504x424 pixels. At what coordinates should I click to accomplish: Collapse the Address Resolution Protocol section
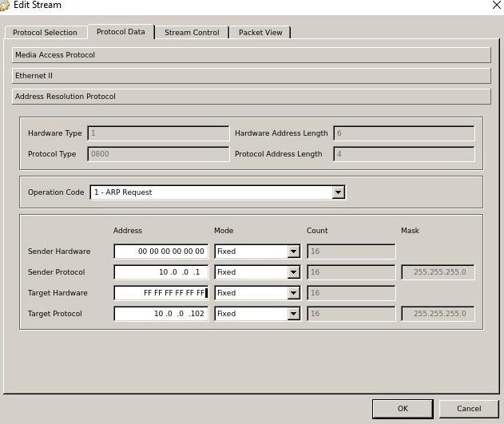pos(252,97)
